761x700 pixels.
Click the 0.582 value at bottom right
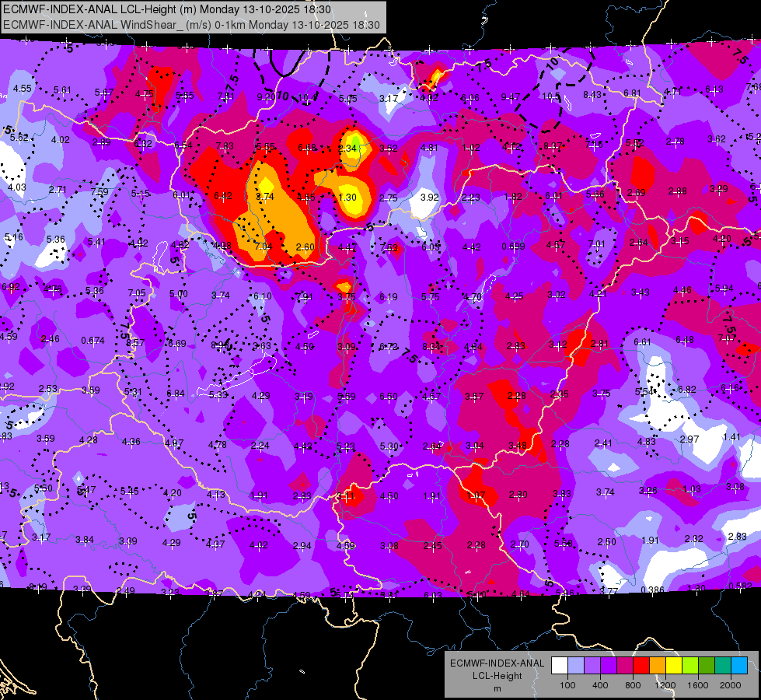[x=740, y=586]
